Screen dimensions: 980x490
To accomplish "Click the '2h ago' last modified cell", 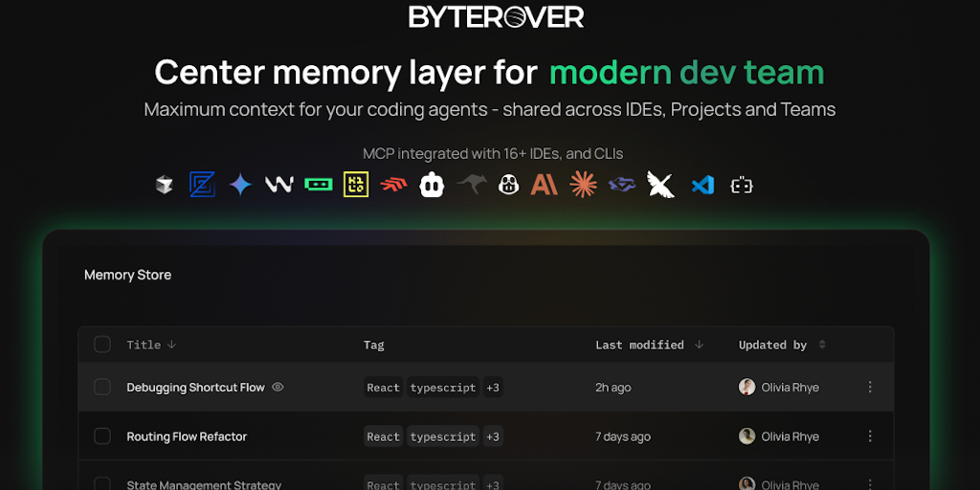I will 613,387.
